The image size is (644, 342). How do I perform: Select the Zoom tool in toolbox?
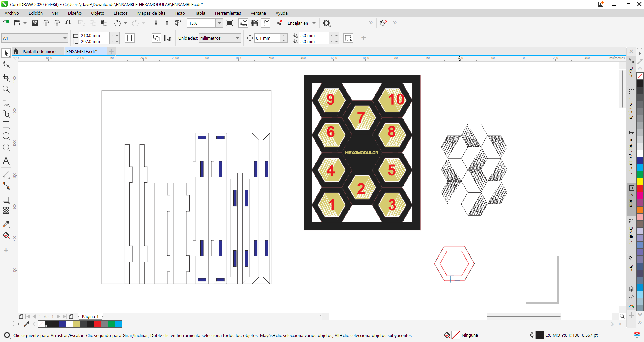pos(6,89)
